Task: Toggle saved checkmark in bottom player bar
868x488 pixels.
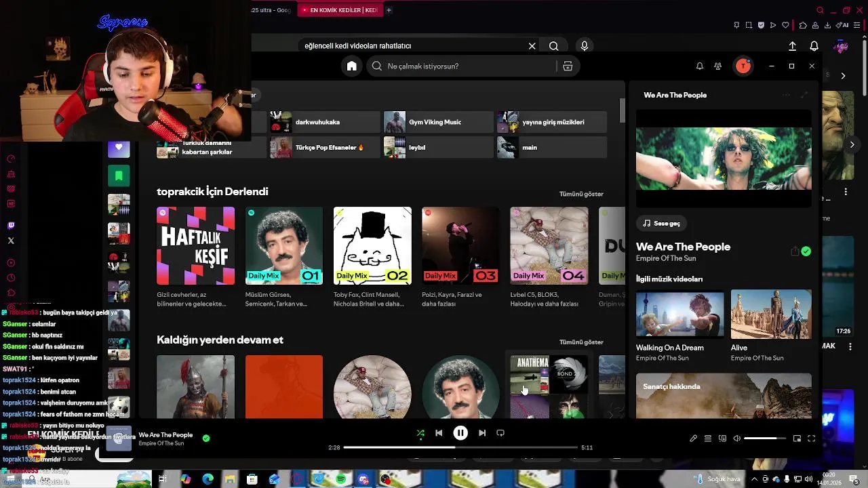Action: 206,438
